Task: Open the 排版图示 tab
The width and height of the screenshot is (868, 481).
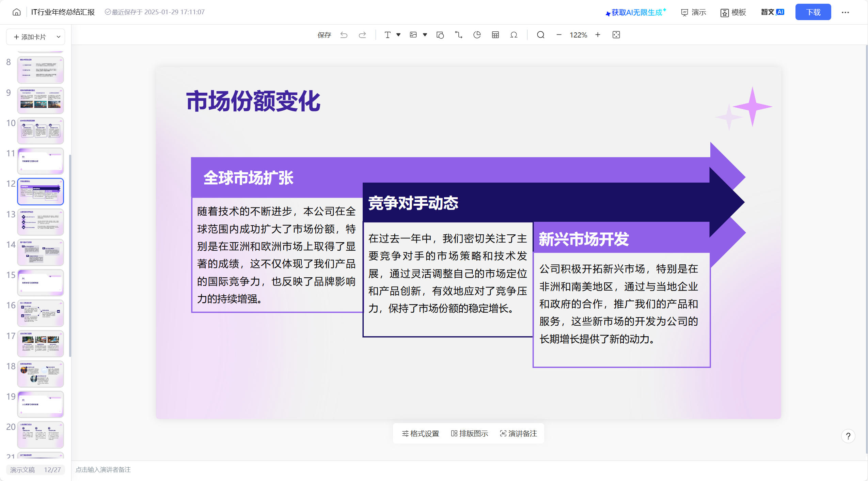Action: (x=470, y=433)
